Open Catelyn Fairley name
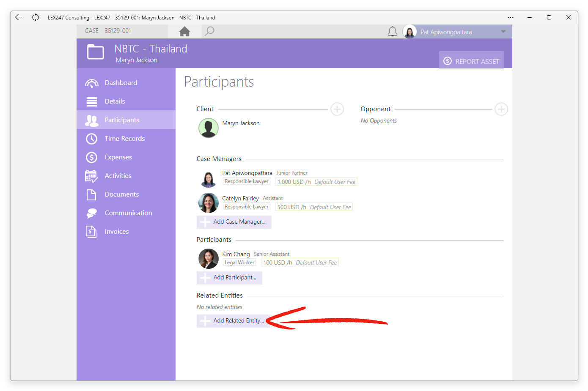Image resolution: width=588 pixels, height=391 pixels. click(241, 198)
